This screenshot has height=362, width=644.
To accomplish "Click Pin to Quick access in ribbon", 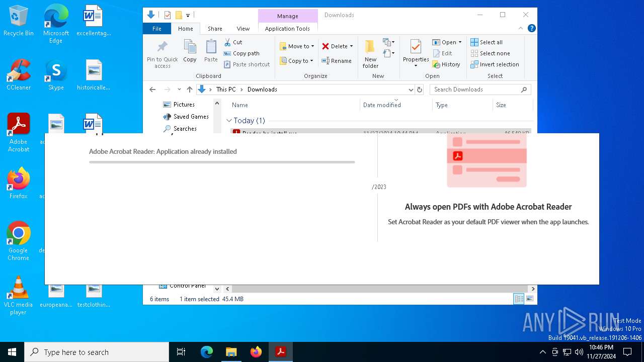I will (x=162, y=54).
